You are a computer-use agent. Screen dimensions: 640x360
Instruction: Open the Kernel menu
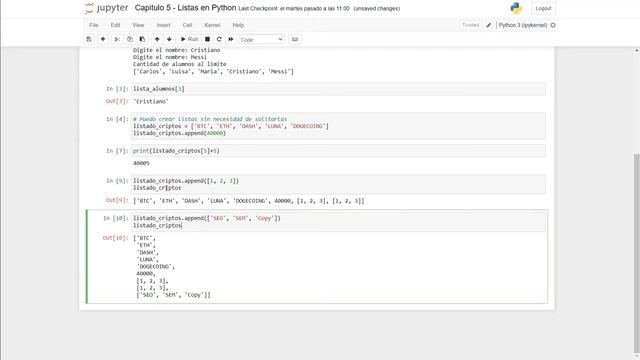[212, 25]
